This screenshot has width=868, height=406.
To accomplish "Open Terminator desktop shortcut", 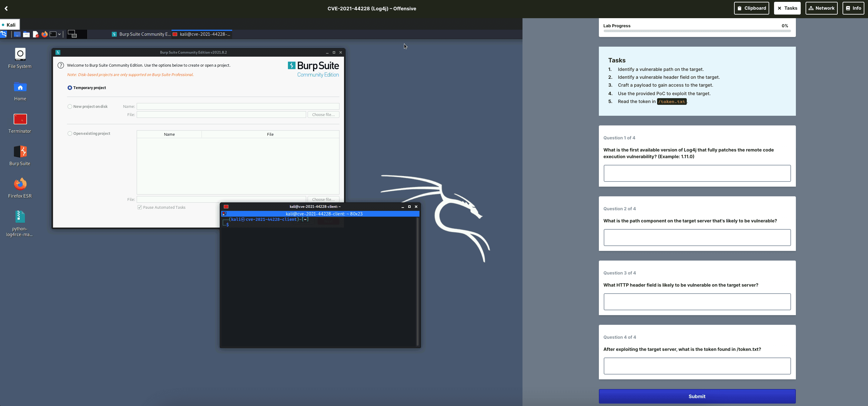I will click(20, 123).
